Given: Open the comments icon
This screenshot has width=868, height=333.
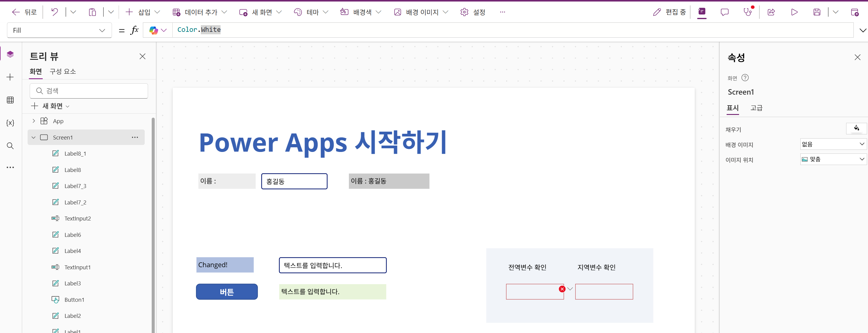Looking at the screenshot, I should [x=724, y=12].
